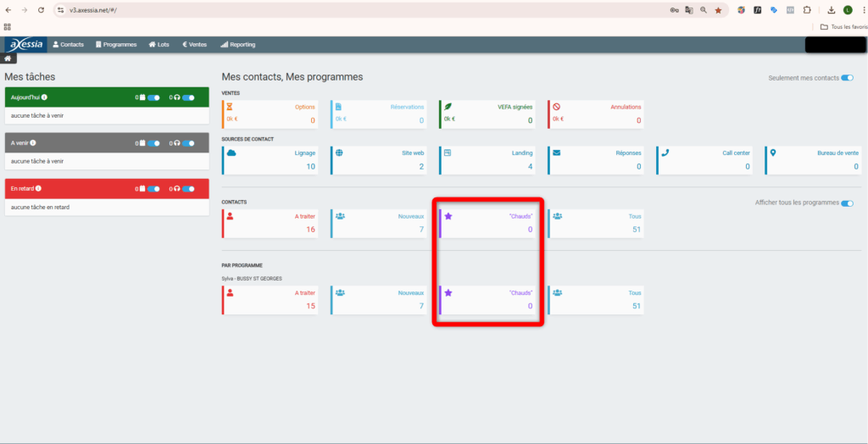Click the map pin icon on Bureau de vente
This screenshot has width=868, height=444.
click(773, 153)
